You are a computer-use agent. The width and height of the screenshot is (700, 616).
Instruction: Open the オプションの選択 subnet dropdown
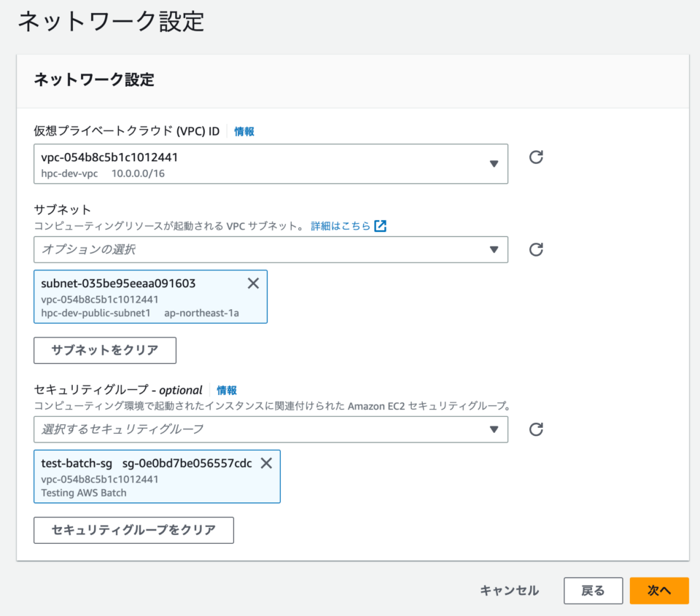point(270,249)
